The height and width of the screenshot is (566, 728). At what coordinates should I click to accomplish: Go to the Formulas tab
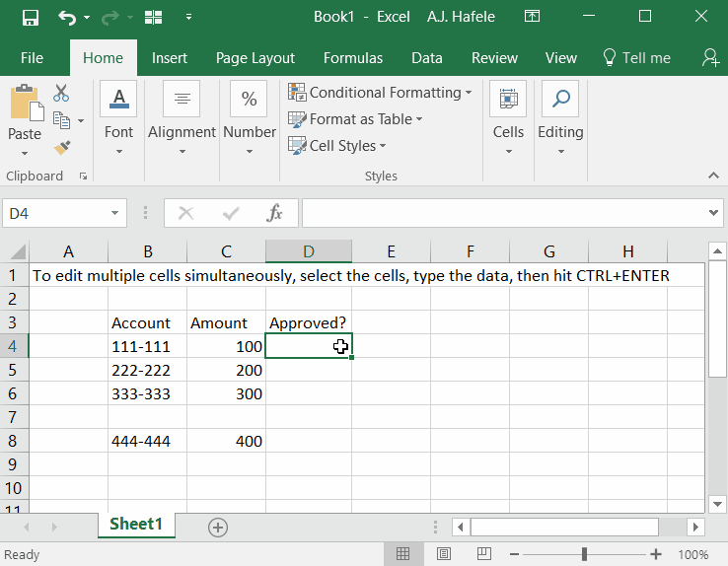coord(353,58)
